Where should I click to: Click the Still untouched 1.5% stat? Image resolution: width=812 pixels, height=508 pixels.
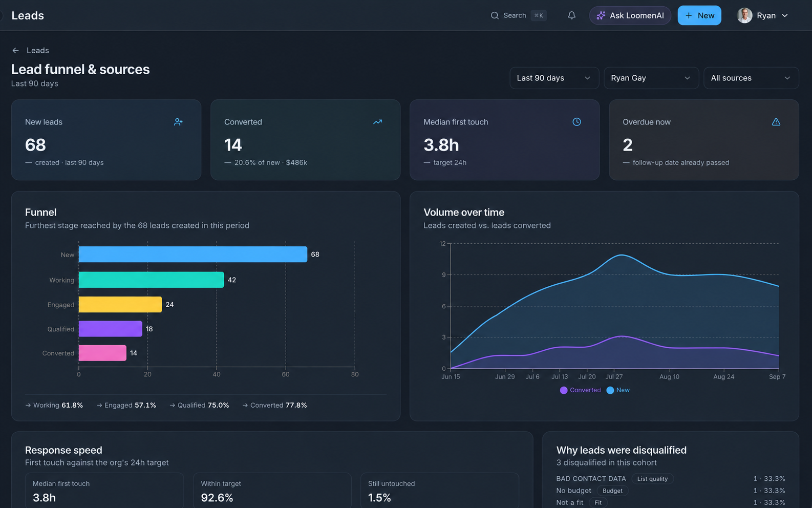click(x=439, y=491)
